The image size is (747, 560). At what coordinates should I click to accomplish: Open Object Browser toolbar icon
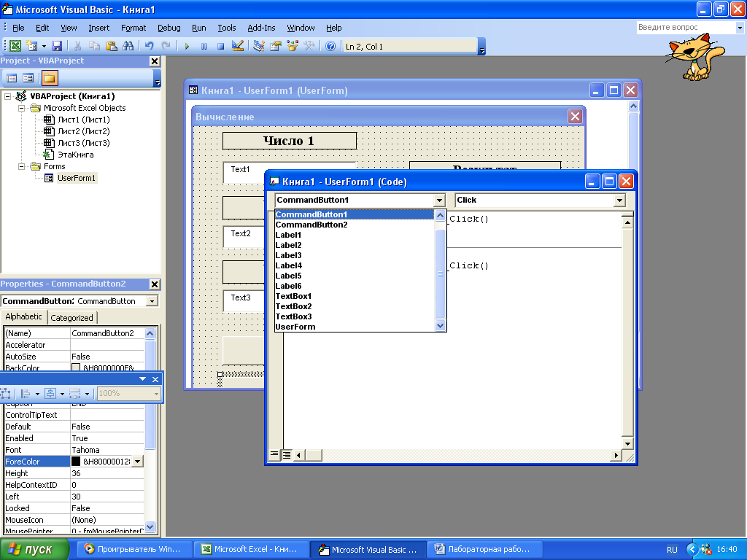point(293,46)
